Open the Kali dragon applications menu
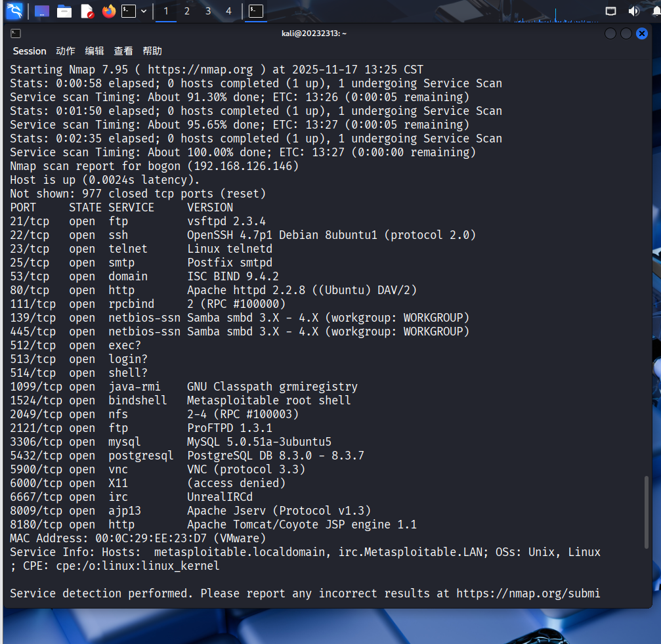Viewport: 661px width, 644px height. tap(14, 11)
